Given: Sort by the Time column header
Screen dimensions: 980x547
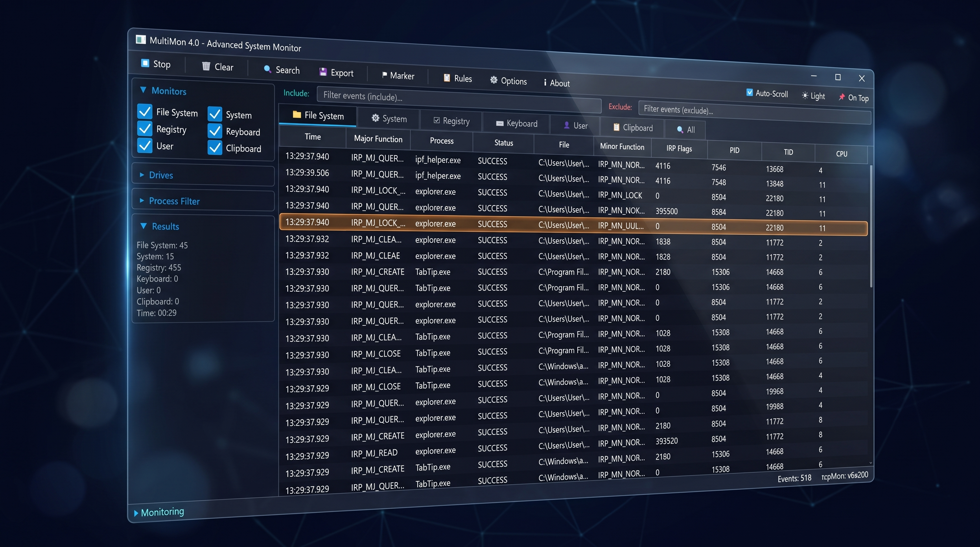Looking at the screenshot, I should [313, 136].
